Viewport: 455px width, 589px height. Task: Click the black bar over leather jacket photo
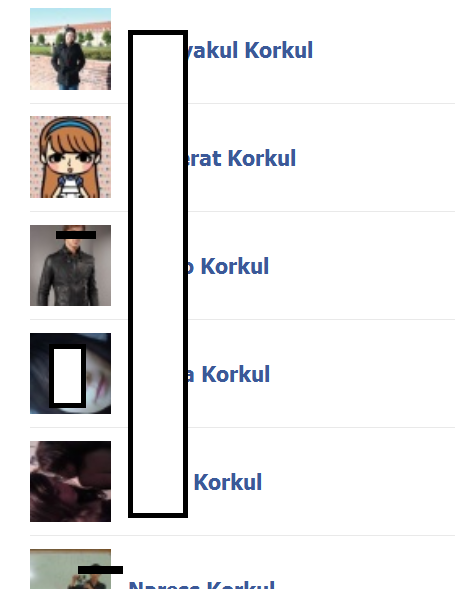[76, 235]
